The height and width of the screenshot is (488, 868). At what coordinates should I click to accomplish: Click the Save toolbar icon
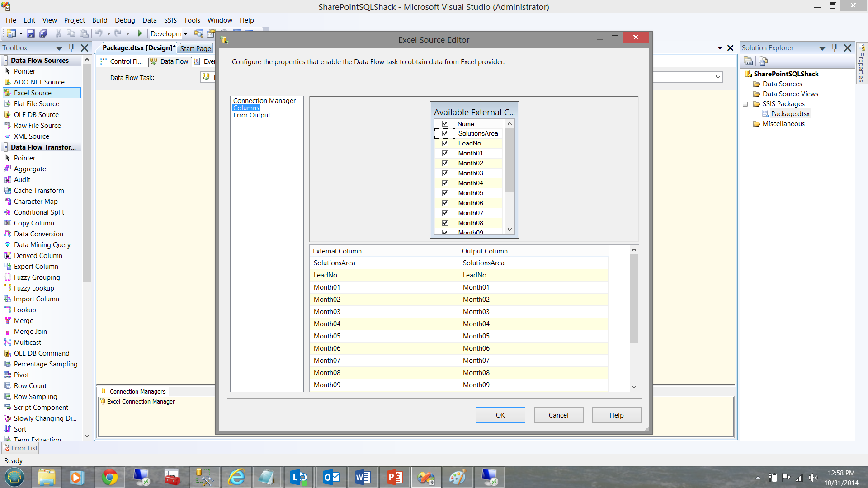coord(31,33)
